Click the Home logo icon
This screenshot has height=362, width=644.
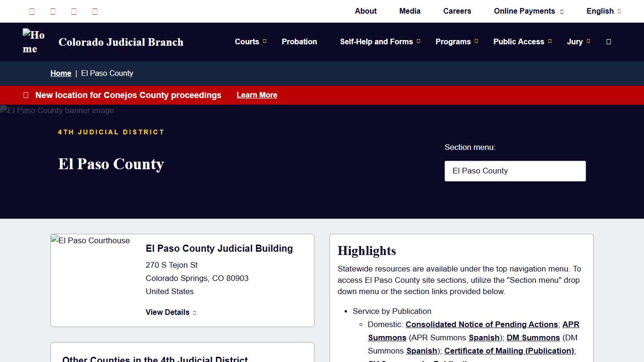click(33, 41)
